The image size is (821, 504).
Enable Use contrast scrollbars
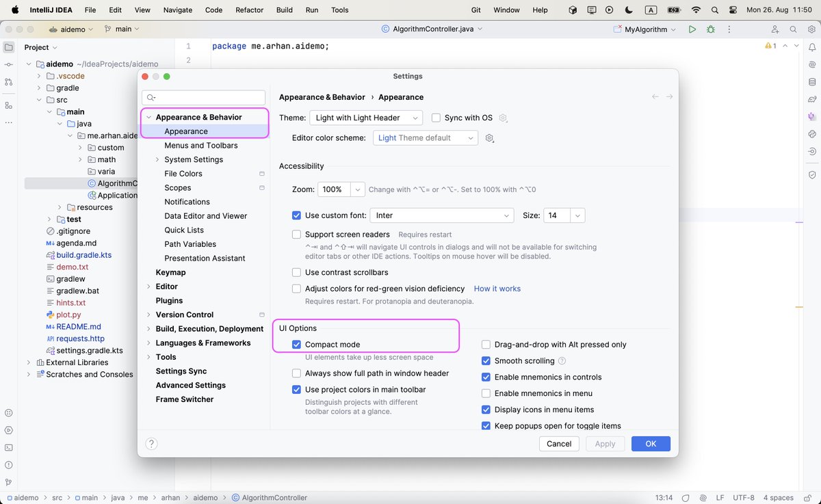tap(296, 272)
